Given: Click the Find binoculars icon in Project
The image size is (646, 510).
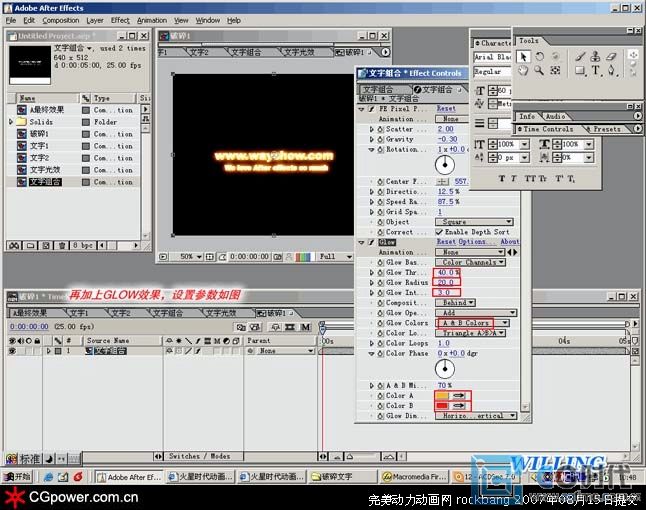Looking at the screenshot, I should [x=14, y=246].
